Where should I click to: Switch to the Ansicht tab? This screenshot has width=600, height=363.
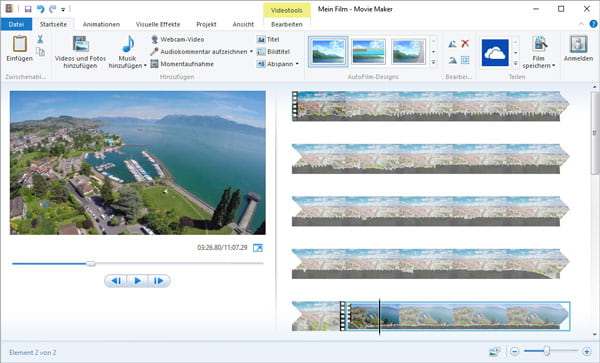[243, 24]
